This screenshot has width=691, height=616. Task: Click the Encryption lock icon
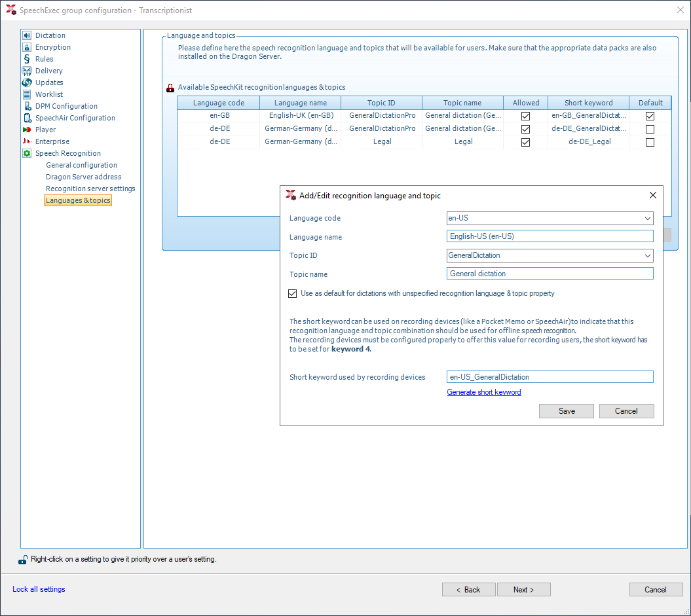27,47
